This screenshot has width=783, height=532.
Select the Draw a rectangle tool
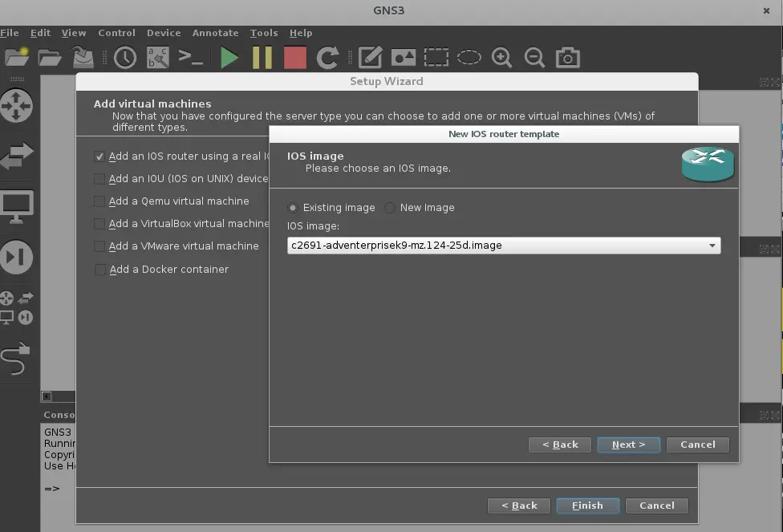436,58
